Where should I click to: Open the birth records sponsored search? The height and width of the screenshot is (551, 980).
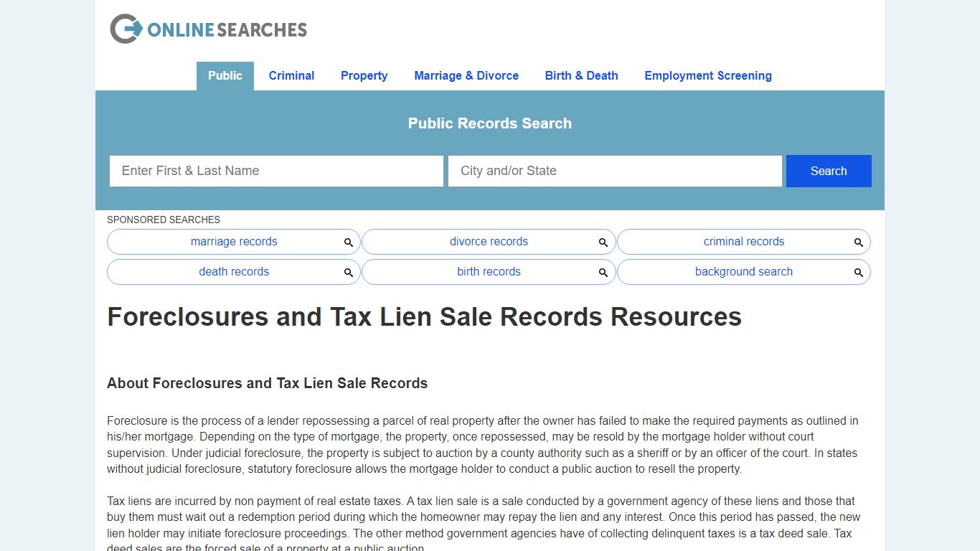489,272
